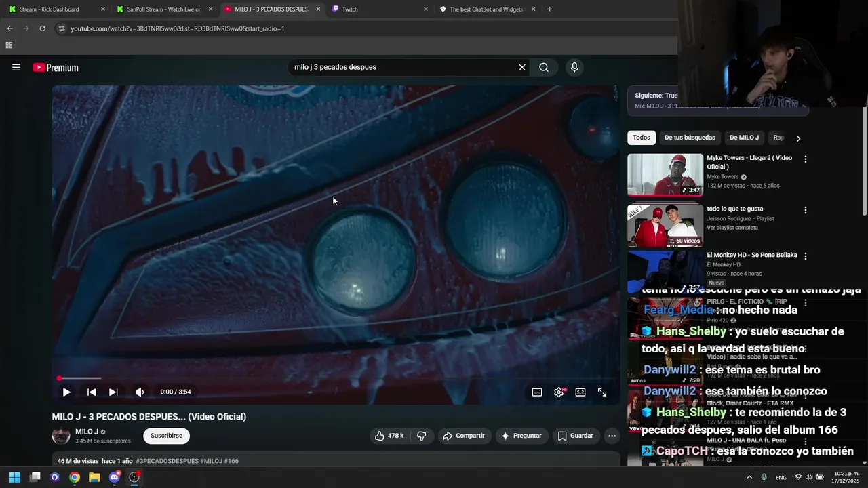
Task: Select the De MILO J chip
Action: click(744, 138)
